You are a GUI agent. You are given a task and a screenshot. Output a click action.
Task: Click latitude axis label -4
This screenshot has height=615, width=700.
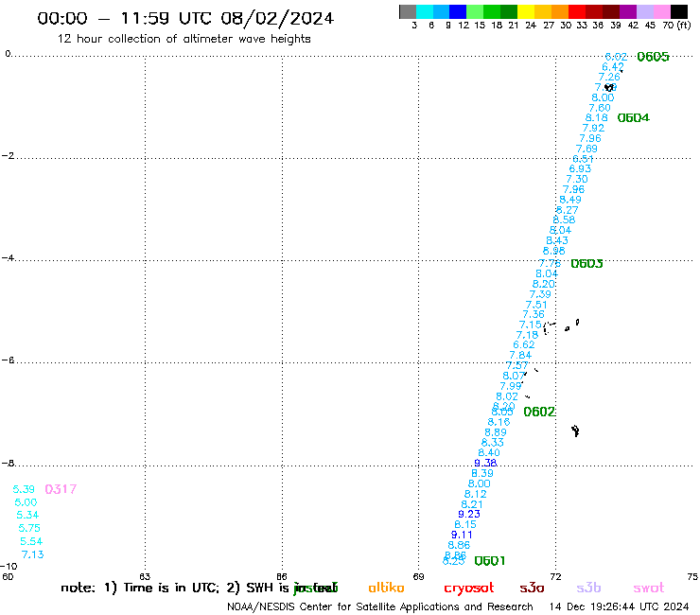(8, 258)
